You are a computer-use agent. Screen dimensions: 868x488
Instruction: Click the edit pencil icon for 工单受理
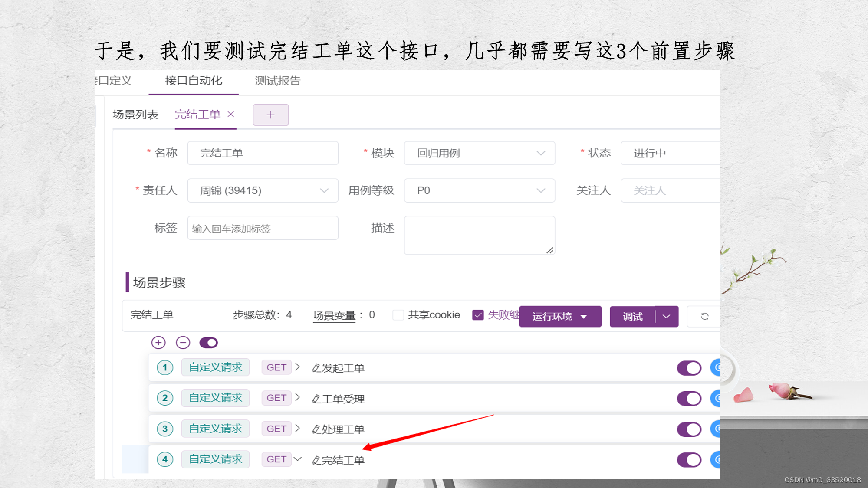tap(316, 399)
